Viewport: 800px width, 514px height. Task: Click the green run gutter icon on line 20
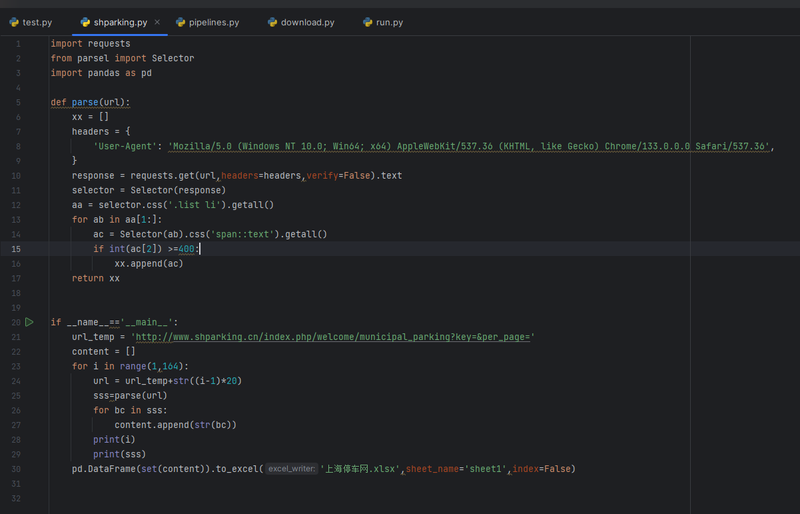(30, 322)
